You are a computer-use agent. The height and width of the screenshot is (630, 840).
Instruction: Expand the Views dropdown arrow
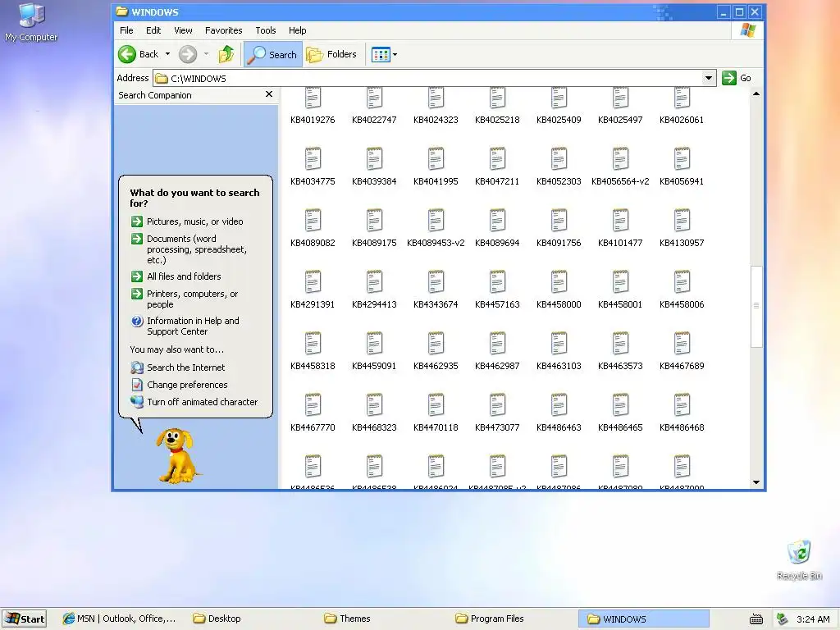point(395,55)
